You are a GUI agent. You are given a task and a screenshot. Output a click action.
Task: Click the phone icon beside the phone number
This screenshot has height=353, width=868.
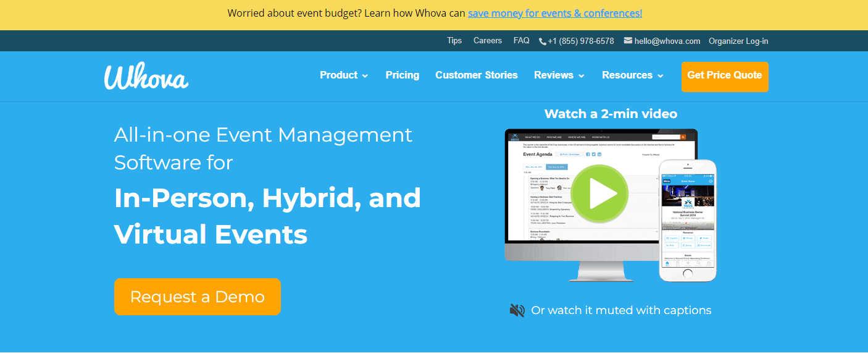click(x=543, y=41)
